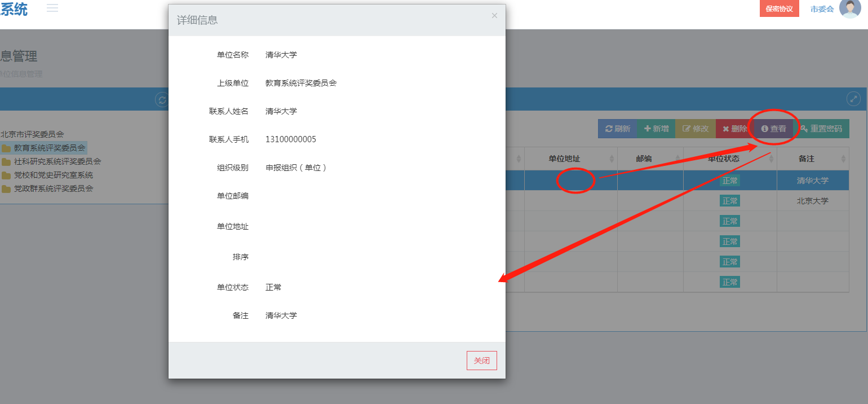The width and height of the screenshot is (868, 404).
Task: Click phone number 13100000005 in dialog
Action: (x=291, y=139)
